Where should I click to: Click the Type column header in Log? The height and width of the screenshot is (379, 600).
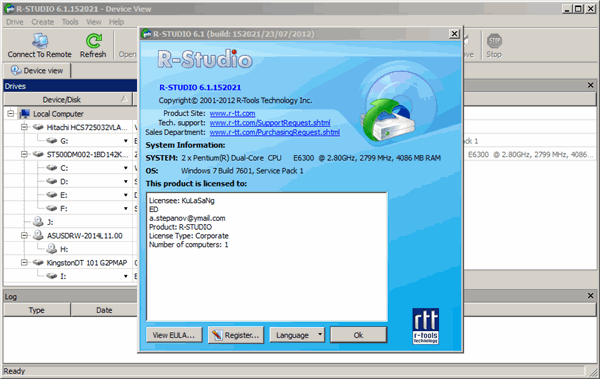(37, 310)
